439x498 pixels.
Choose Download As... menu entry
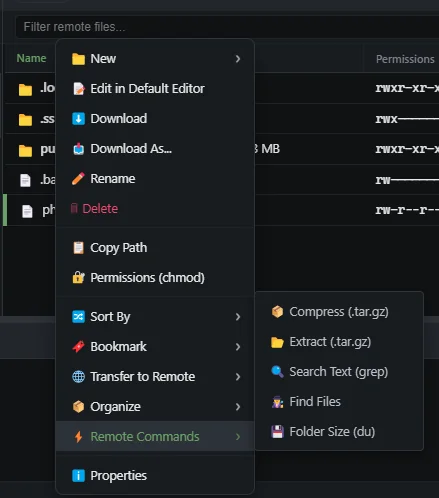(155, 149)
